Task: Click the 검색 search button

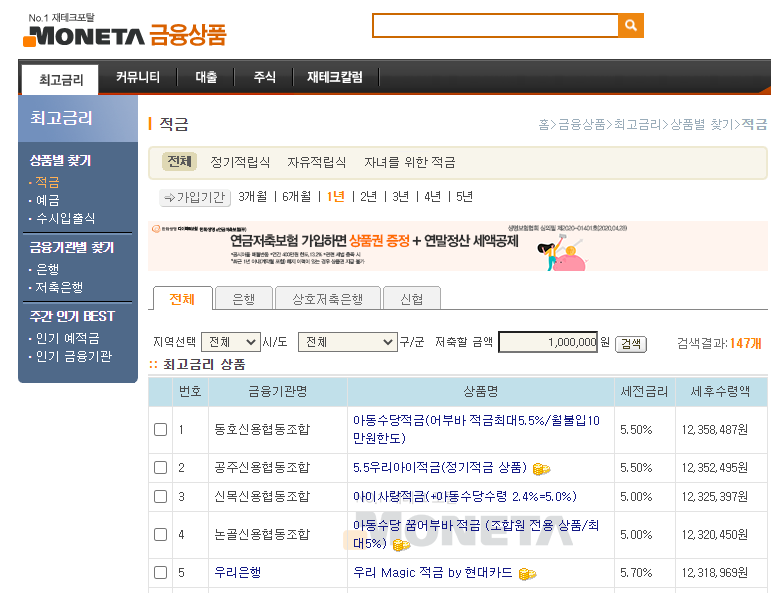Action: pyautogui.click(x=631, y=343)
